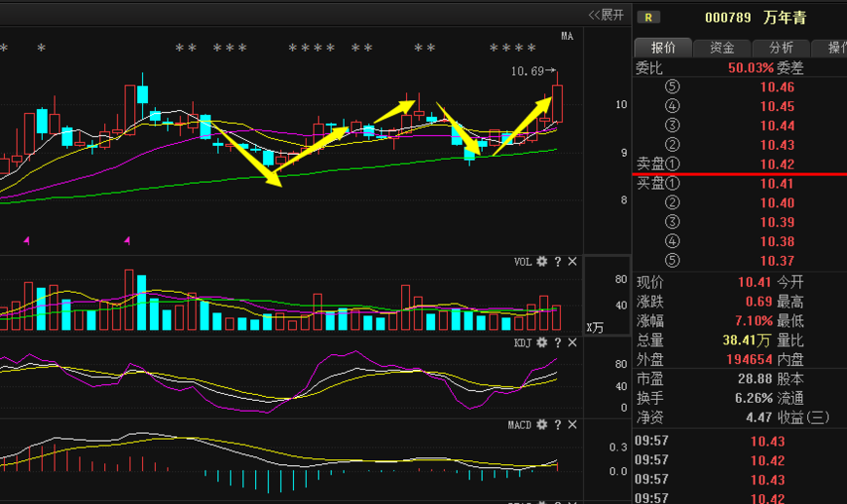Image resolution: width=847 pixels, height=504 pixels.
Task: Switch to the 分析 tab
Action: [781, 48]
